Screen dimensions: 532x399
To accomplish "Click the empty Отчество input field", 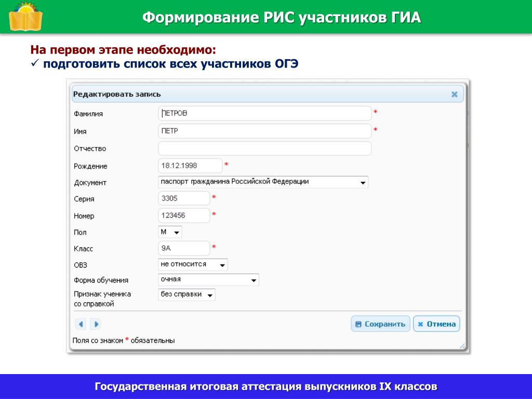I will click(264, 149).
